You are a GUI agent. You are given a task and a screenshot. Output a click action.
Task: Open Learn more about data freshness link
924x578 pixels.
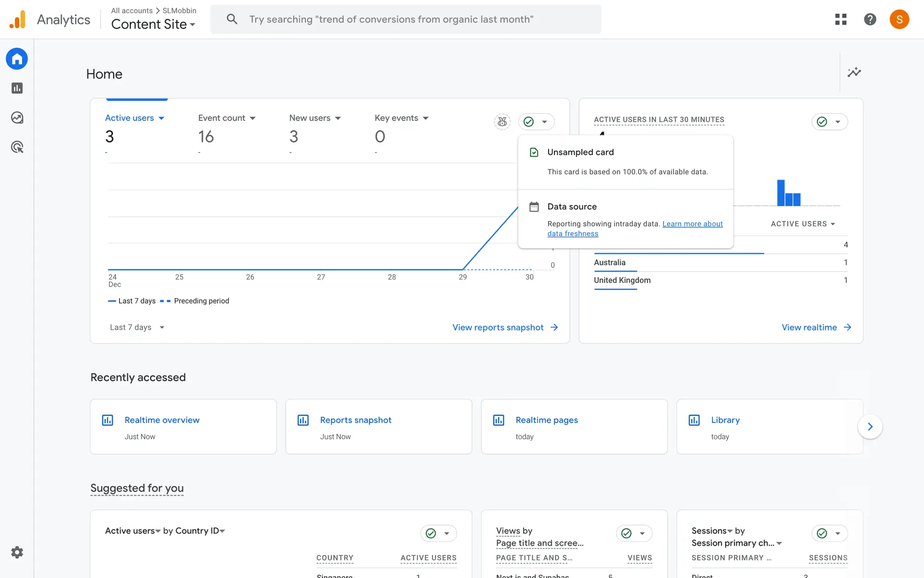click(x=692, y=224)
